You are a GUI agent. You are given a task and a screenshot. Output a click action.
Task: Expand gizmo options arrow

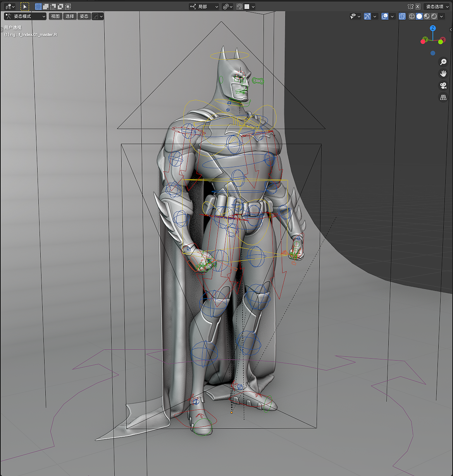tap(375, 16)
